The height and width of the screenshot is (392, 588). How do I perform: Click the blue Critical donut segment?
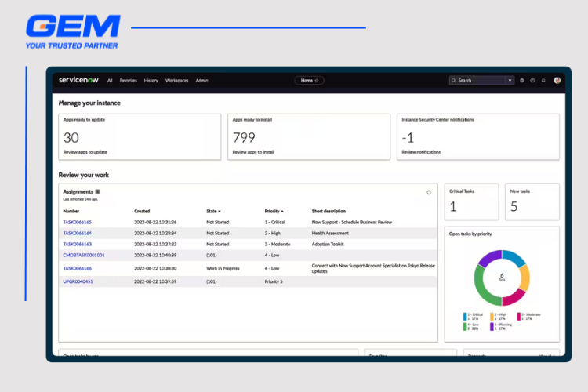click(x=514, y=257)
